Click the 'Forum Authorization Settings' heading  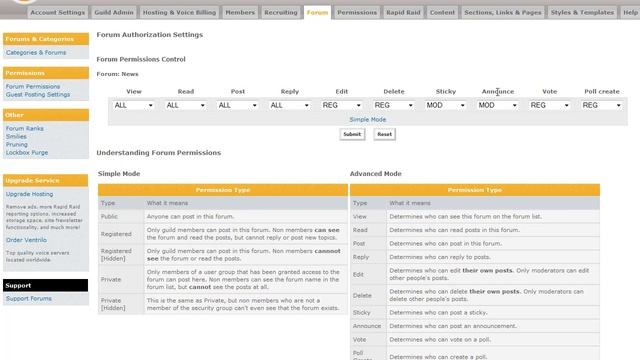[x=150, y=35]
